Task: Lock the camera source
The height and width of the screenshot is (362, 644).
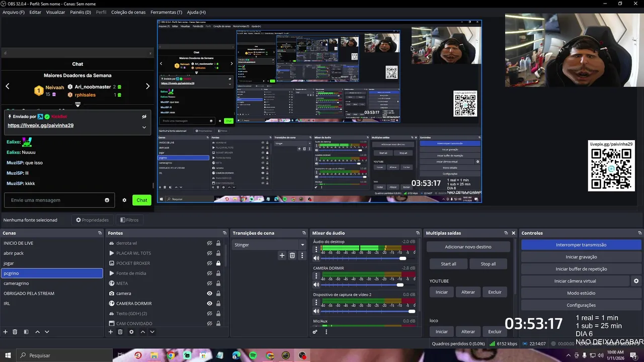Action: (218, 294)
